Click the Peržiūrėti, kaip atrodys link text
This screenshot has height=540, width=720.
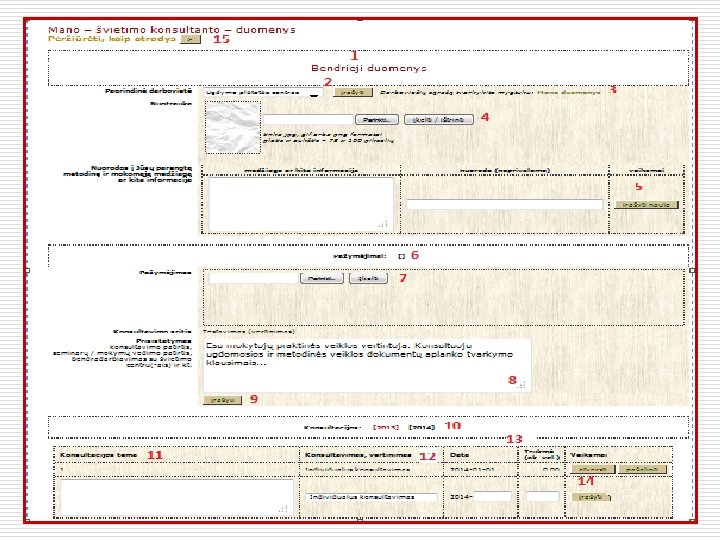click(x=112, y=39)
